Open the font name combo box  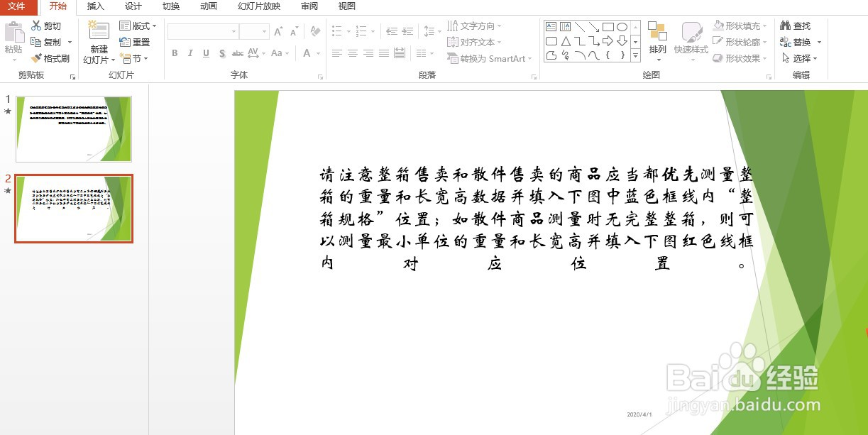click(203, 32)
